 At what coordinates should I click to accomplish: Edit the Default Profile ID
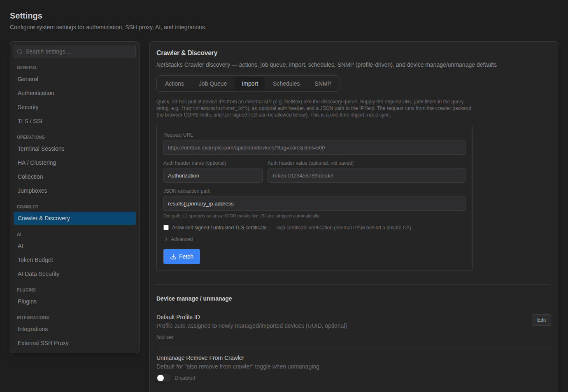(541, 320)
